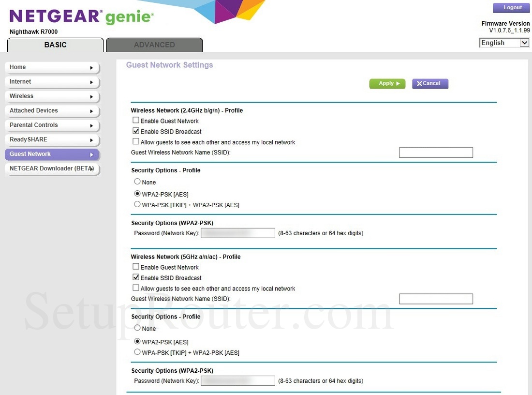Click the Cancel button

click(x=430, y=84)
